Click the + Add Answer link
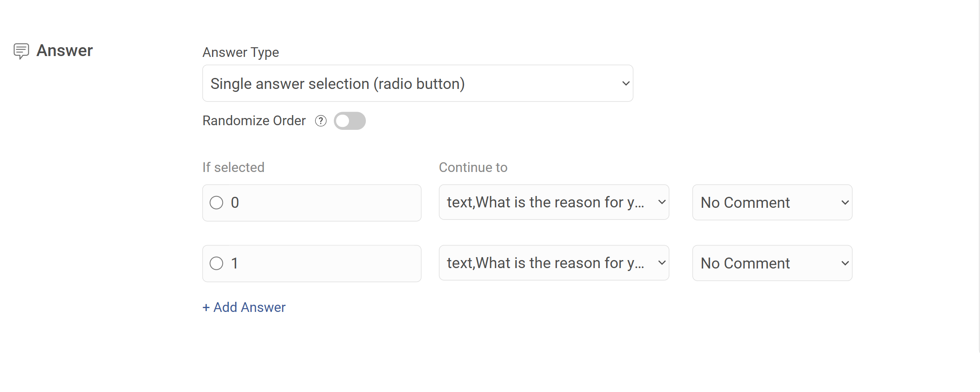 (x=244, y=307)
